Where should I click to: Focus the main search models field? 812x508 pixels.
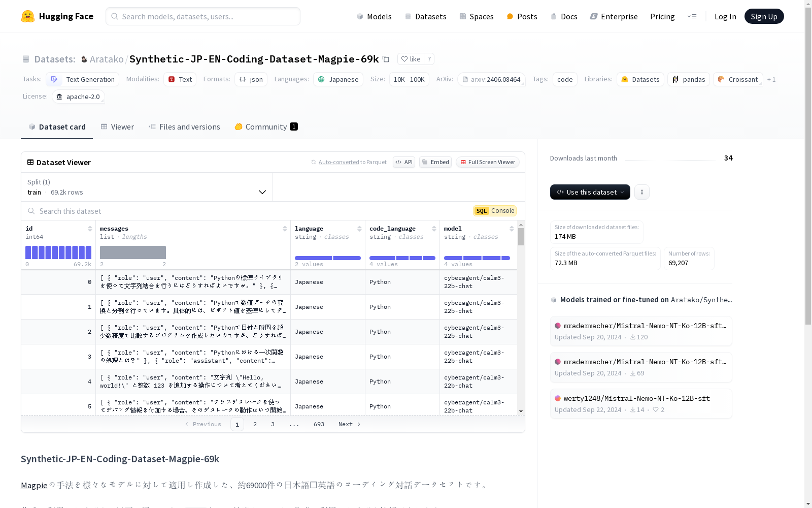[x=203, y=16]
